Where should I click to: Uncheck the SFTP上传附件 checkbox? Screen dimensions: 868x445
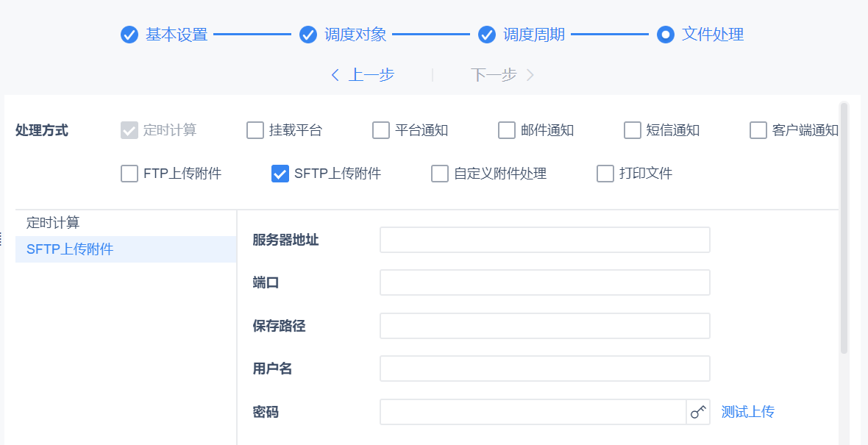click(280, 174)
